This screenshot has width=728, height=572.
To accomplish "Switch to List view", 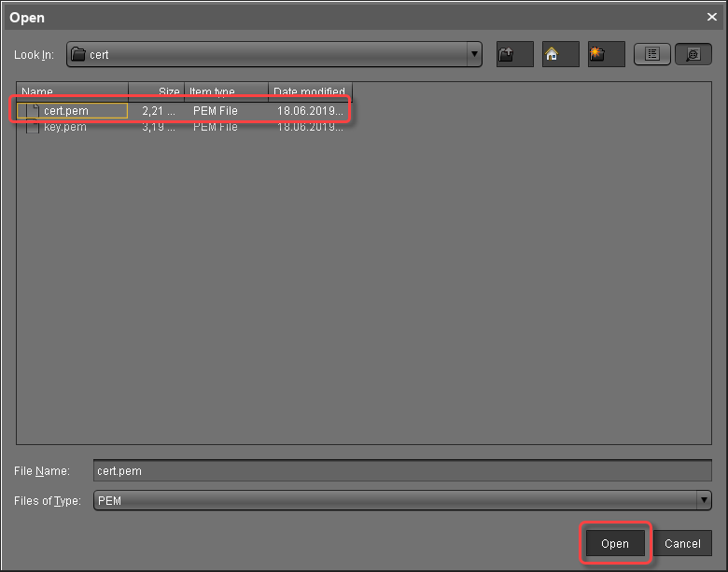I will (652, 54).
